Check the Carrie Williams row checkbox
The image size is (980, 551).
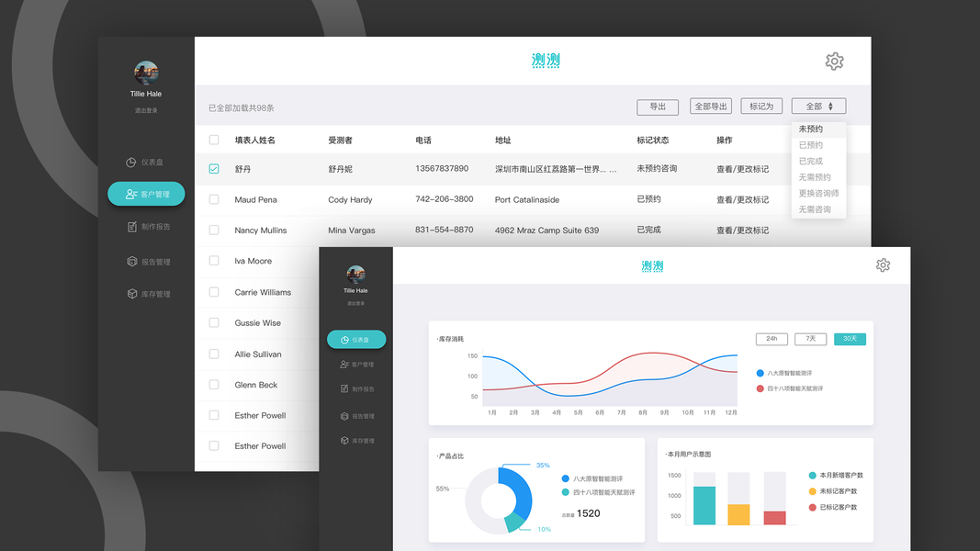tap(214, 292)
